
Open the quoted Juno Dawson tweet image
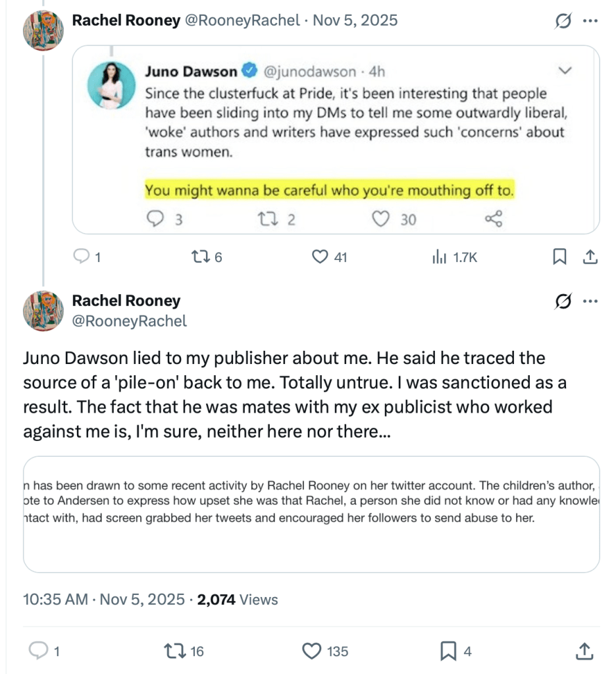click(x=336, y=139)
